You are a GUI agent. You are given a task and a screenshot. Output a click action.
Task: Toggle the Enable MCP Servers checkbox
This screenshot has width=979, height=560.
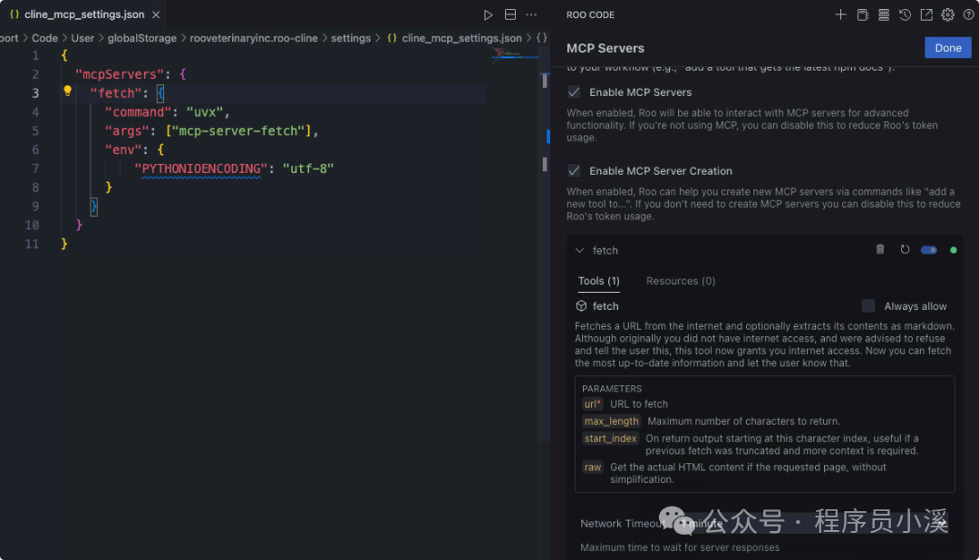574,92
